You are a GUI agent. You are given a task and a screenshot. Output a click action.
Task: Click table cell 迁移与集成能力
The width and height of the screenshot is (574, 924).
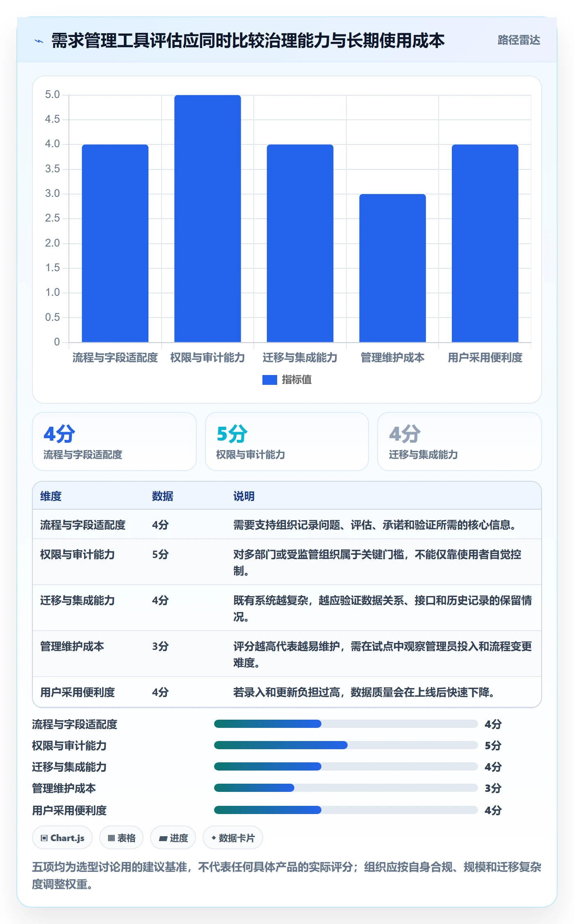(77, 600)
